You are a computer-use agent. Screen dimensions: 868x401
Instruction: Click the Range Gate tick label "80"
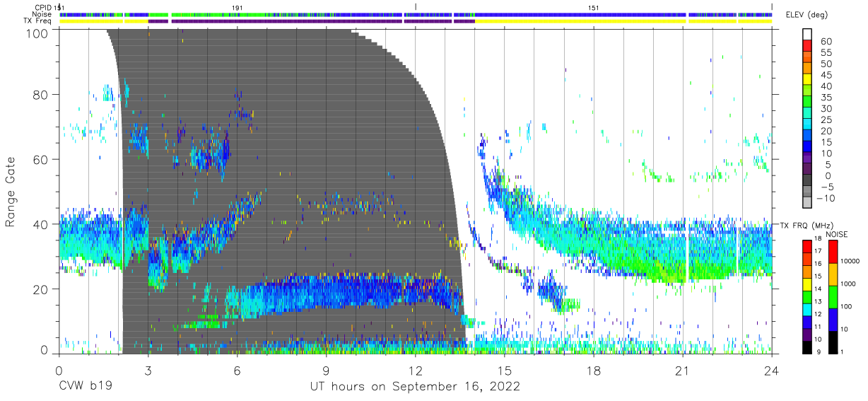[42, 95]
